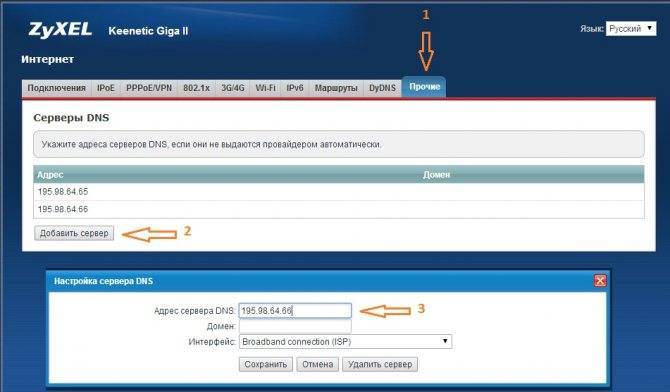Select the PPPoE/VPN tab
This screenshot has width=670, height=392.
tap(149, 88)
